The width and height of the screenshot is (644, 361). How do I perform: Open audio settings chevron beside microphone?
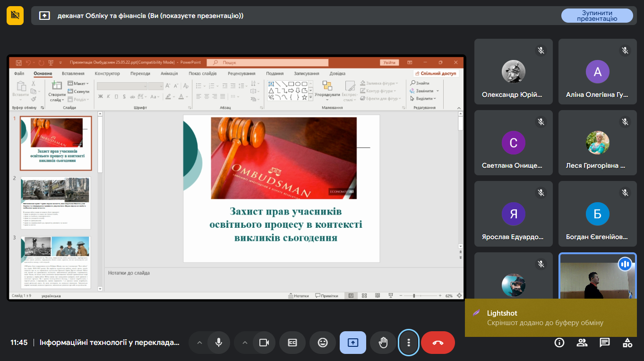tap(199, 343)
